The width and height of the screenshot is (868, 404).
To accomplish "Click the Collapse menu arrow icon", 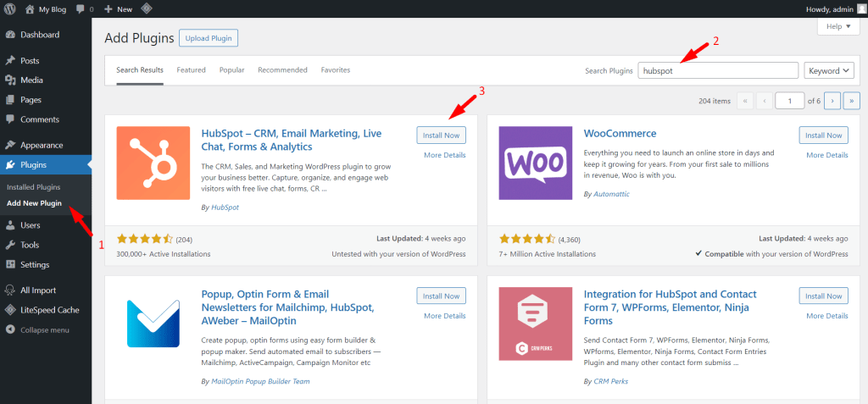I will pyautogui.click(x=10, y=329).
